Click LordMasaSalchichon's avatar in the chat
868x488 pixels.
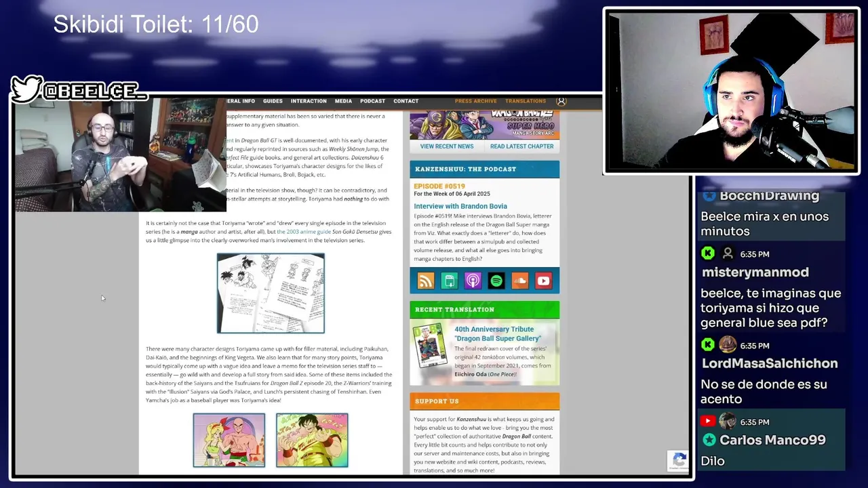[728, 345]
